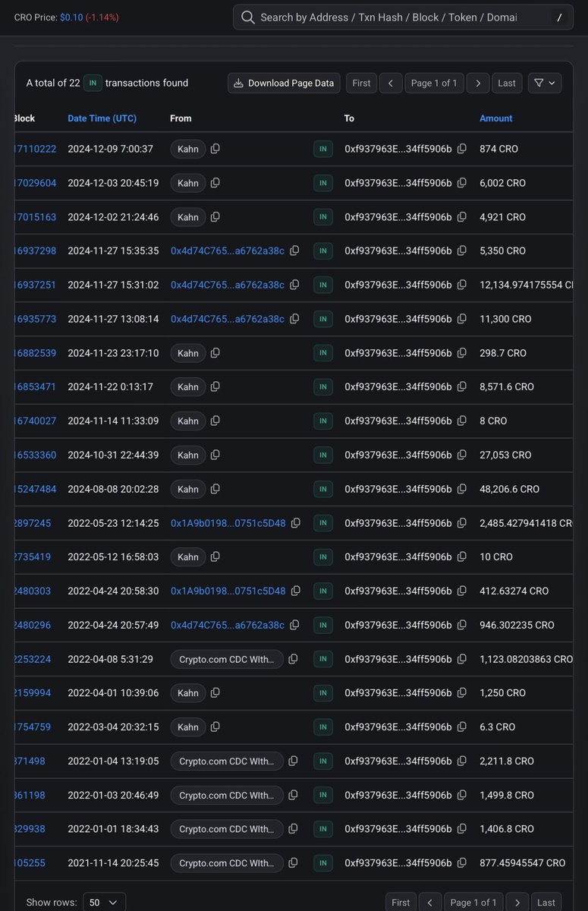Image resolution: width=588 pixels, height=911 pixels.
Task: Click To address in 27,053 CRO row
Action: [398, 455]
